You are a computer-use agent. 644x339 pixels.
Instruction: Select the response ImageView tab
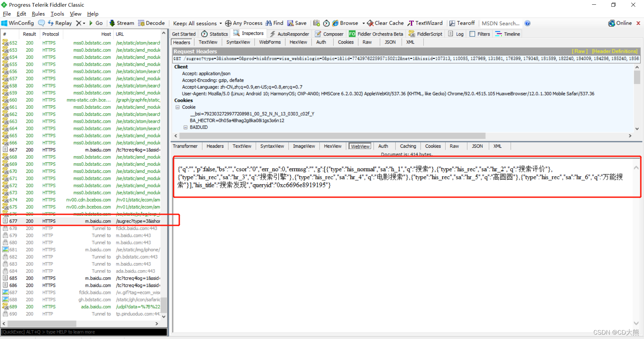(x=304, y=146)
